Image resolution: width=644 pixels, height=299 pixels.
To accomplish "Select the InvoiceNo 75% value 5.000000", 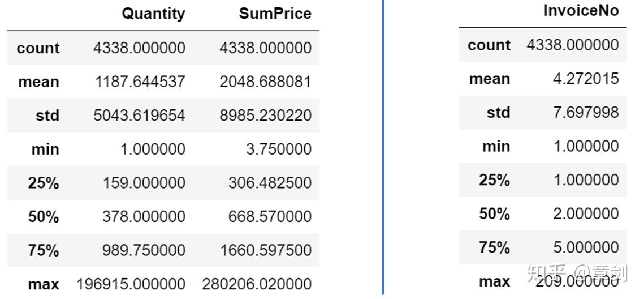I will [586, 247].
